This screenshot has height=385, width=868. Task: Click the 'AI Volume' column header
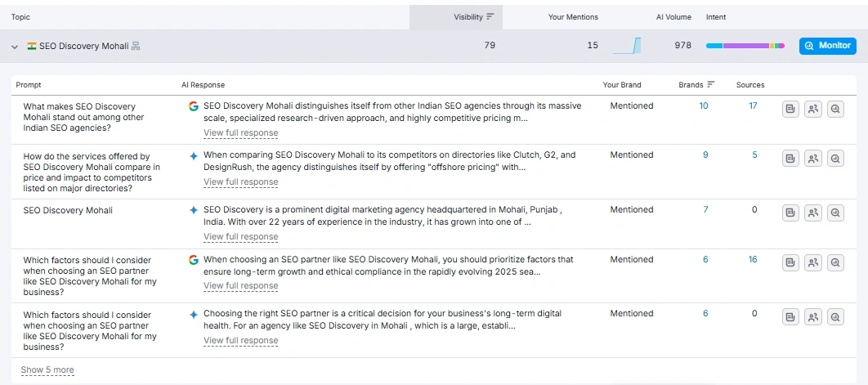click(673, 17)
